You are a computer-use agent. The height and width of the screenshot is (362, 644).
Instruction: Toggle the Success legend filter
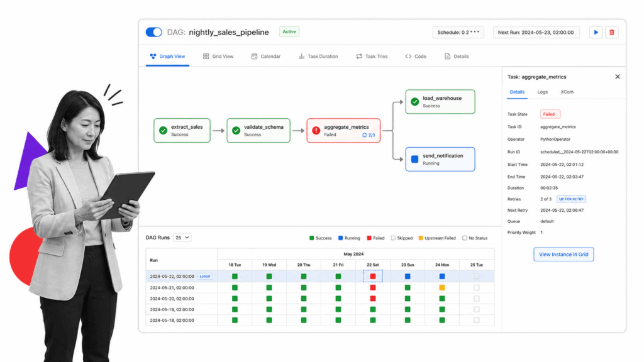coord(320,238)
